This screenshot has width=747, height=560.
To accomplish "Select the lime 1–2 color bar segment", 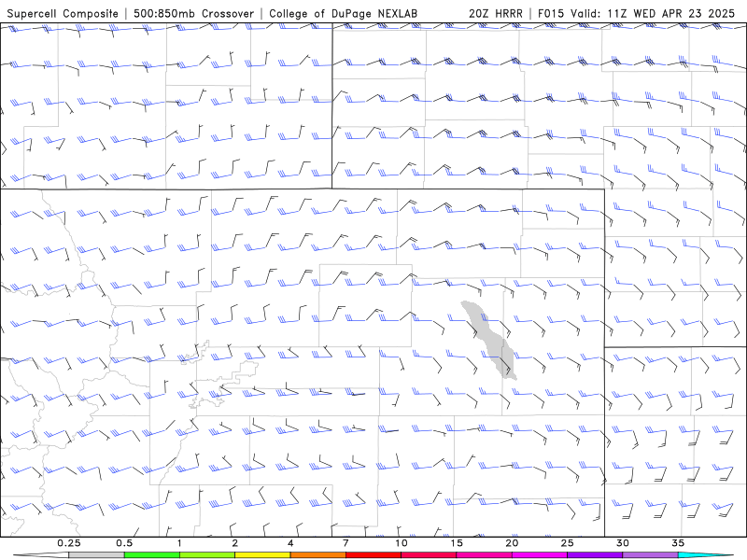I will 207,555.
